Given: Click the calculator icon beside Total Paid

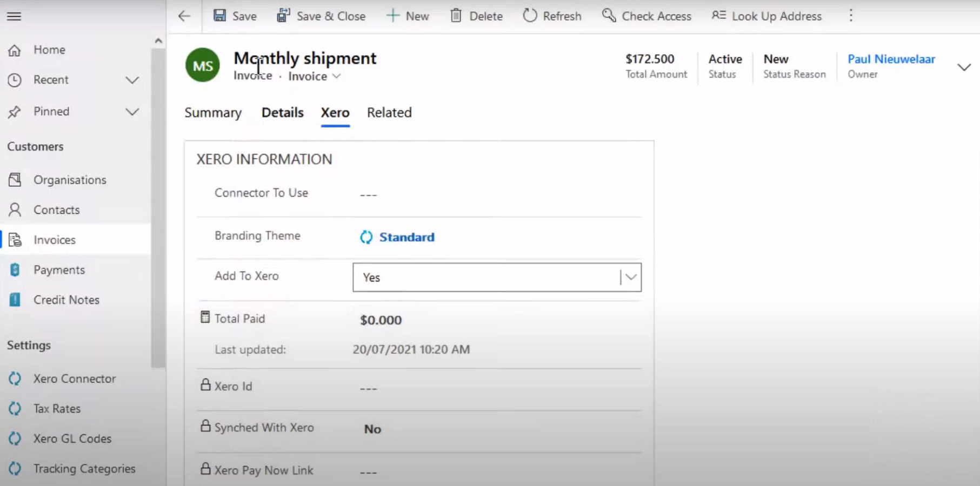Looking at the screenshot, I should (x=205, y=317).
